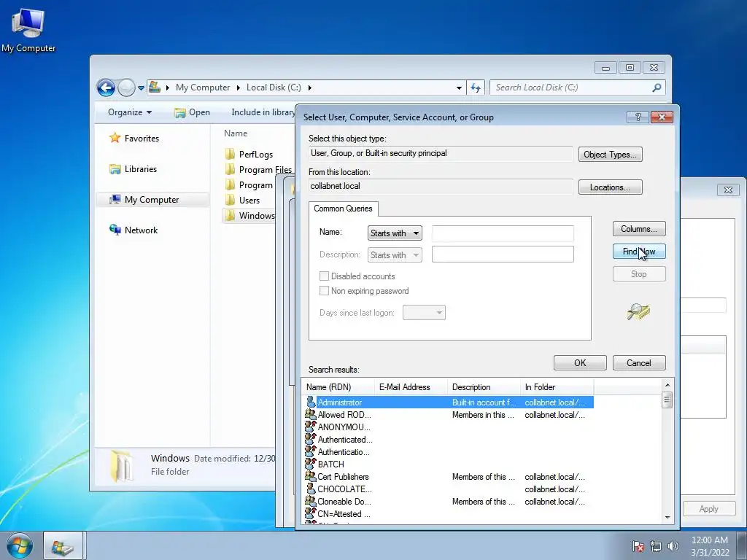Select ANONYMOU... result row
Screen dimensions: 747x560
tap(448, 427)
